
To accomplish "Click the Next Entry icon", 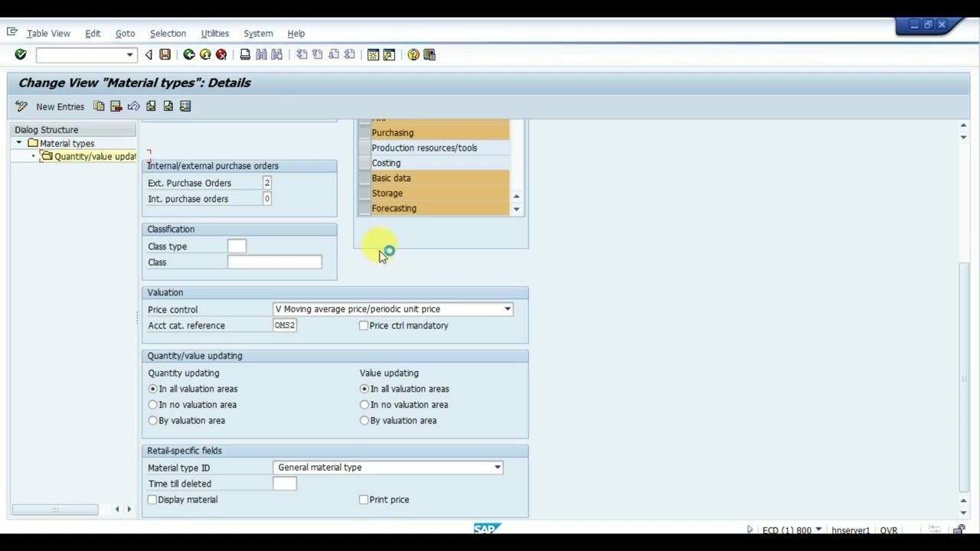I will point(168,106).
